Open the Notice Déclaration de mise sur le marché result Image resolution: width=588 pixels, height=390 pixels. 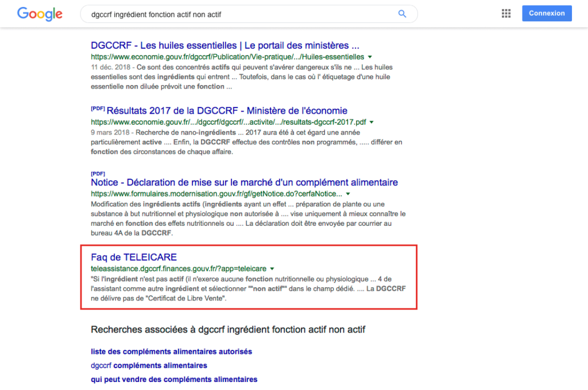click(244, 182)
